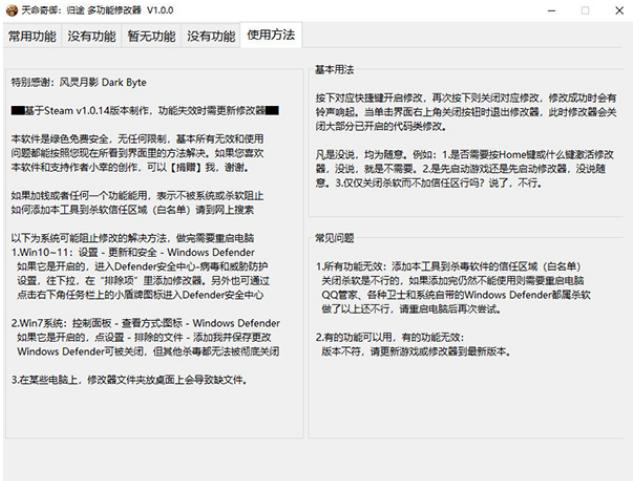Click line starting 如果加钱或者任何一个功能能用

click(137, 196)
